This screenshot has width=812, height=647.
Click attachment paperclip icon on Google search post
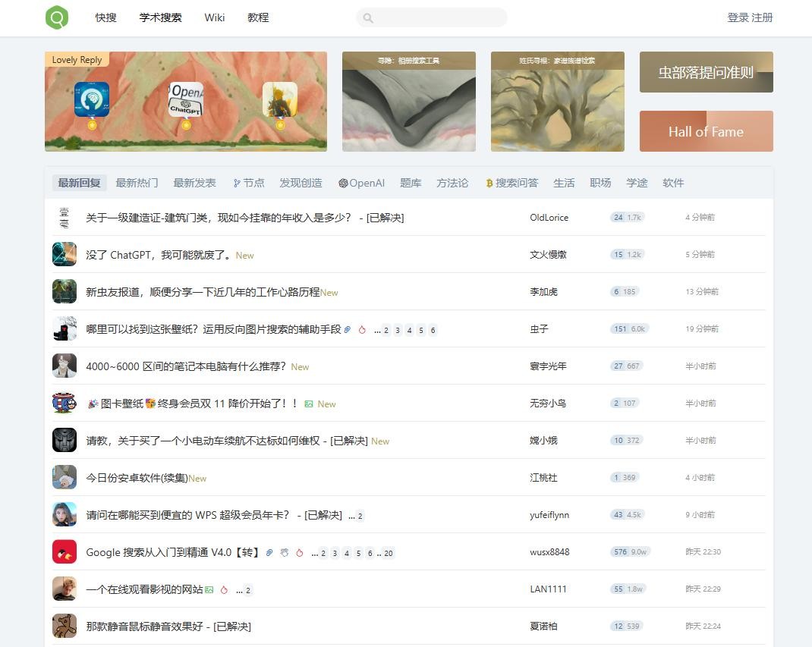point(269,553)
